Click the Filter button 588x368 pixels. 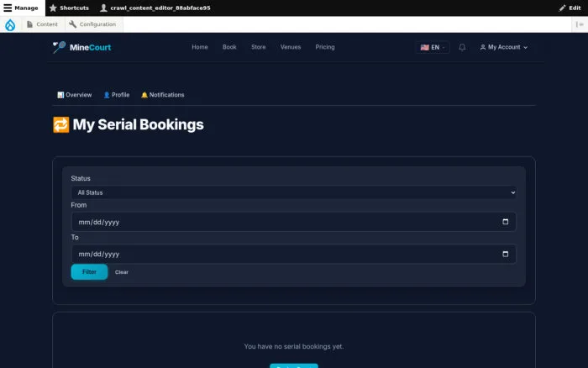89,272
